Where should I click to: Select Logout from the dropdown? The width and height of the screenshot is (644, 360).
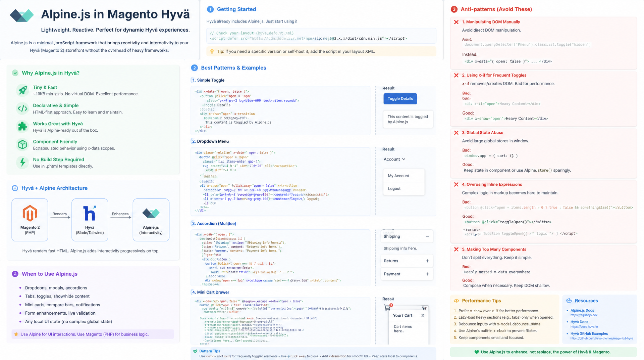tap(394, 188)
